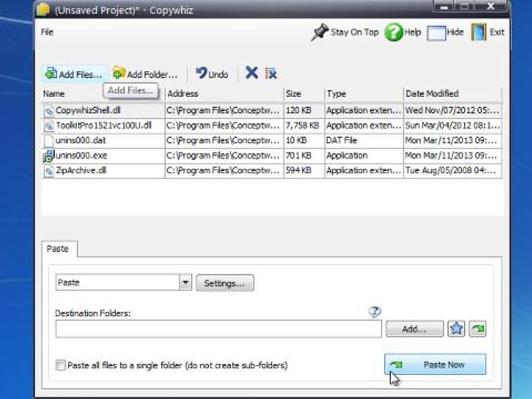
Task: Click the Wed Nov/07/2012 date cell
Action: pyautogui.click(x=452, y=110)
